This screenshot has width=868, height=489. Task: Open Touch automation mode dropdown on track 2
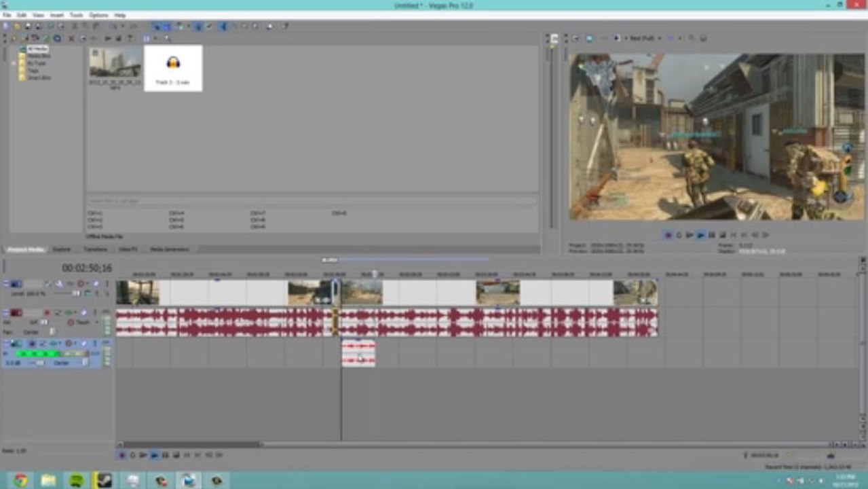point(97,322)
